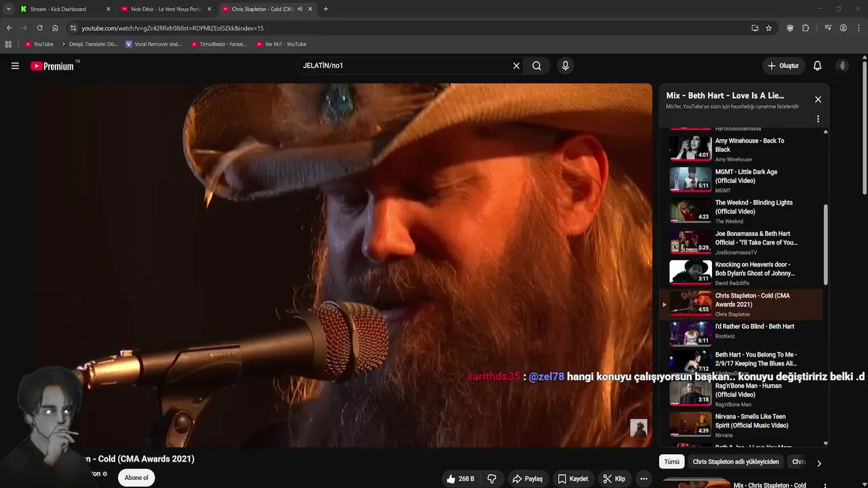Select the Tümü filter chip

coord(671,462)
